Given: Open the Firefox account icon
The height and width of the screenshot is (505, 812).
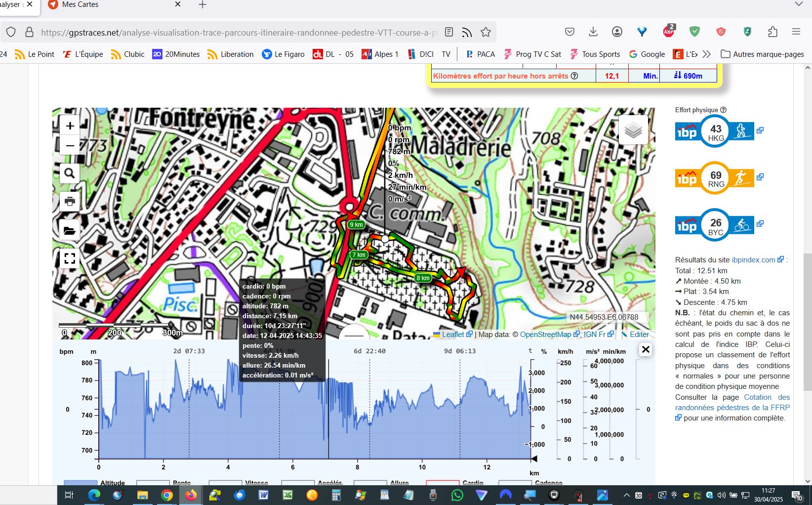Looking at the screenshot, I should pos(617,32).
